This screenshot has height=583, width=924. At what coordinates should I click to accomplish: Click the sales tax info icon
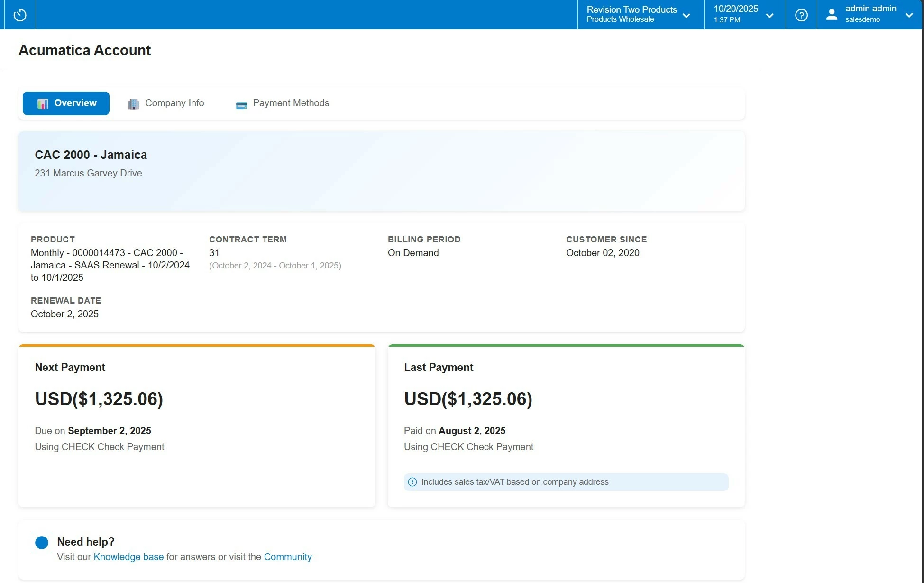click(412, 482)
